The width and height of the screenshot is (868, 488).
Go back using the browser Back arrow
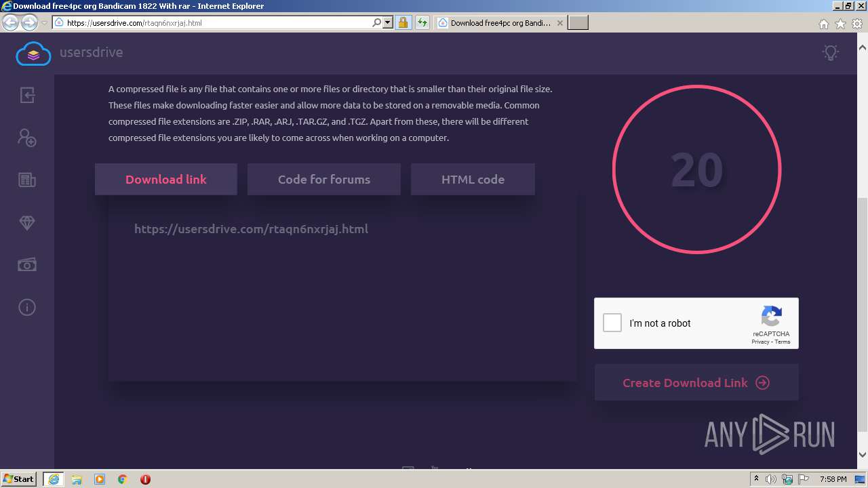coord(10,23)
